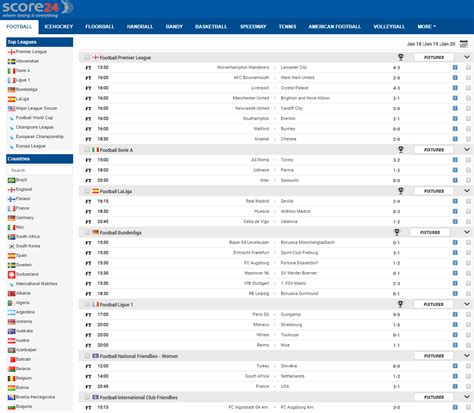Select Jan 20 date link

[x=448, y=44]
